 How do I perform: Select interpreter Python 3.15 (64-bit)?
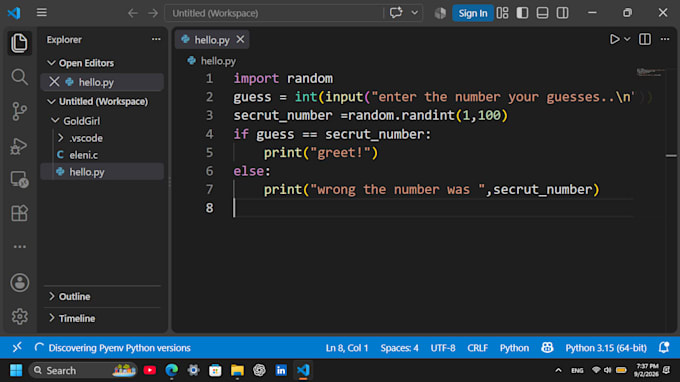click(606, 348)
